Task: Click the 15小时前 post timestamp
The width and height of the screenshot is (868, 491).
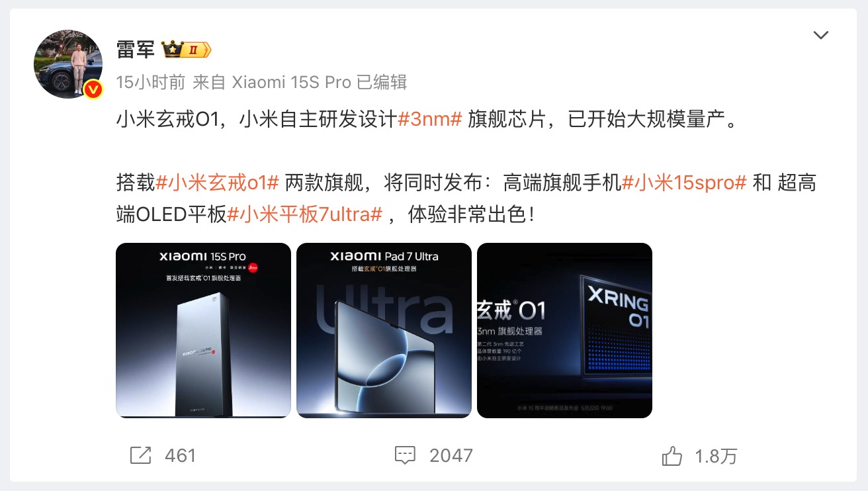Action: pyautogui.click(x=151, y=82)
